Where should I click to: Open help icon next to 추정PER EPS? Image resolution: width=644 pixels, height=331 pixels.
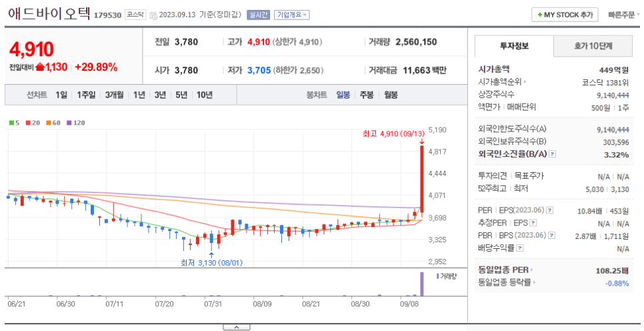533,223
